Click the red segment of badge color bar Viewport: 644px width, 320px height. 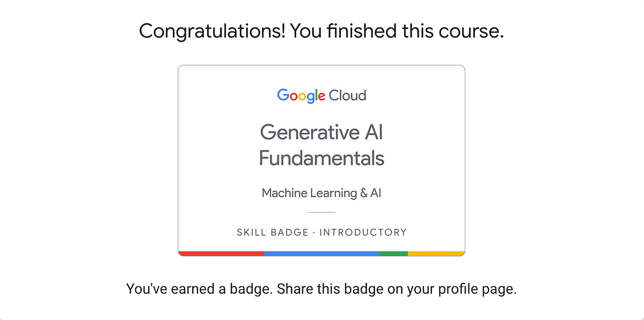(x=221, y=254)
